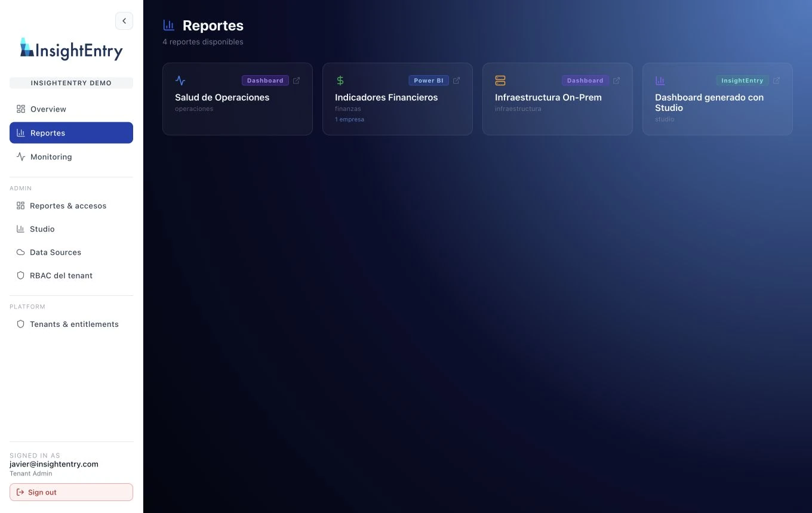Click the Reportes page title
The width and height of the screenshot is (812, 513).
click(213, 26)
